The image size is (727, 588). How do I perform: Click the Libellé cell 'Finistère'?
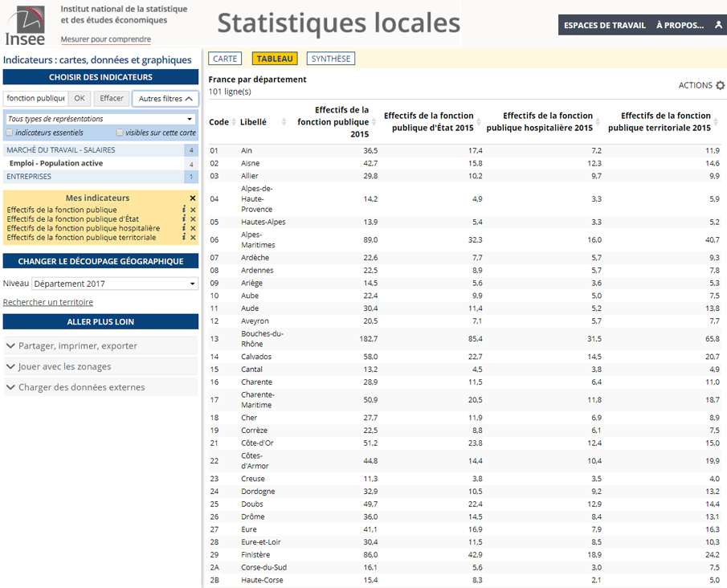click(255, 554)
